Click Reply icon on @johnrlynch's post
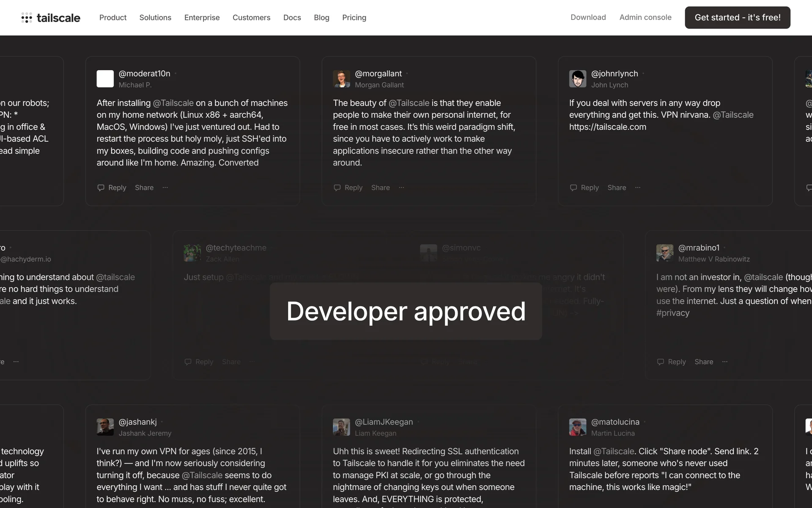 [x=573, y=188]
